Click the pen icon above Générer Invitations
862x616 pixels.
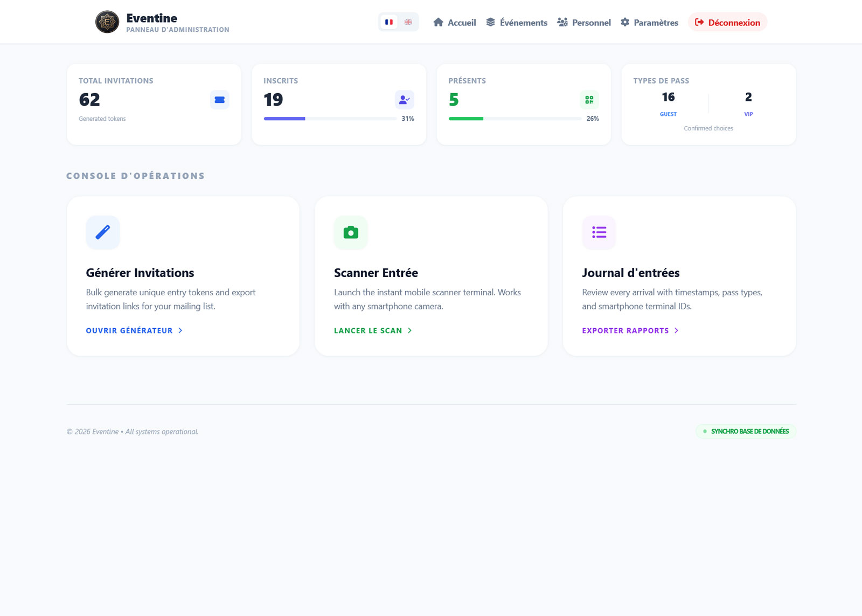pos(103,232)
